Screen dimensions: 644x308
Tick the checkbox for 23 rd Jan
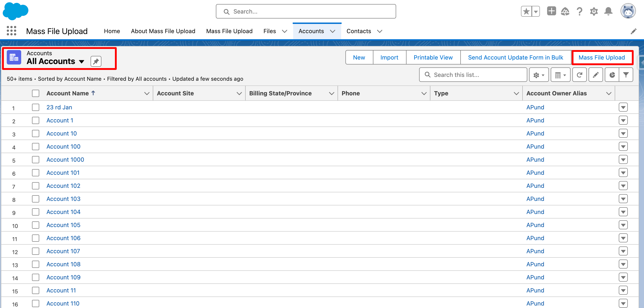click(x=36, y=107)
